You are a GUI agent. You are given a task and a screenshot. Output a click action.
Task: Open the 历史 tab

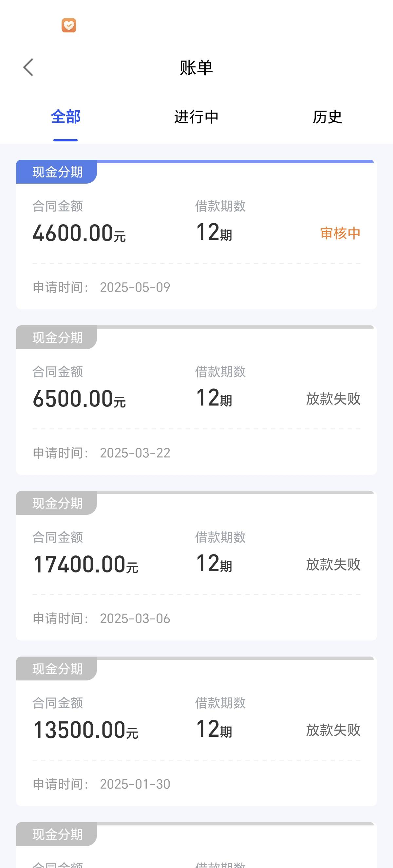coord(327,117)
